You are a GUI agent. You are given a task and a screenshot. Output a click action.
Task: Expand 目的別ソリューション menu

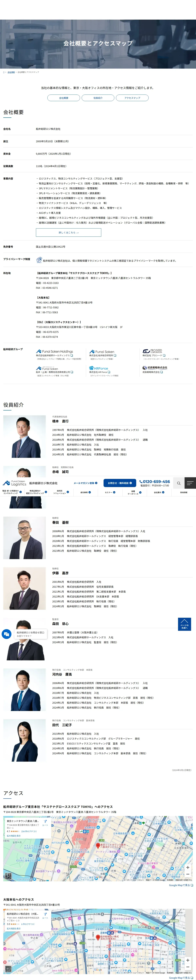pyautogui.click(x=61, y=492)
